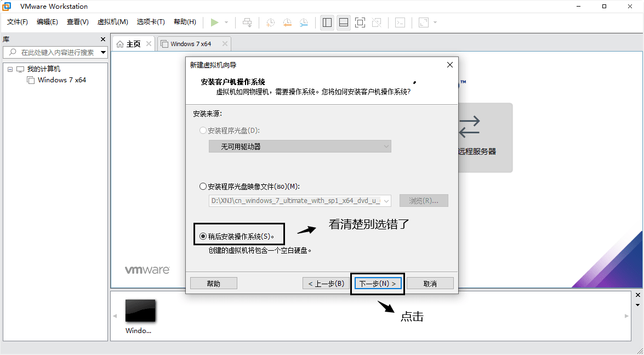Select the 安装程序光盘映像文件(iso) radio option

203,187
